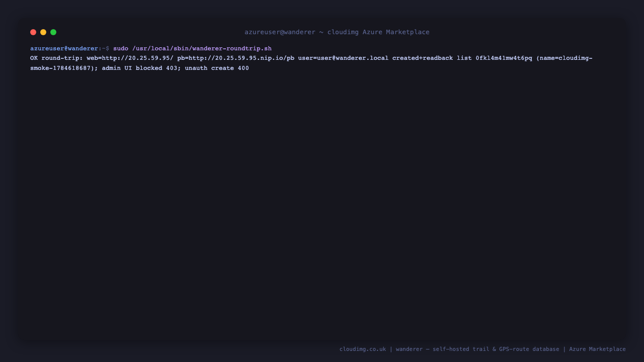
Task: Click the command 'sudo /usr/local/sbin/wanderer-roundtrip.sh'
Action: pos(192,49)
